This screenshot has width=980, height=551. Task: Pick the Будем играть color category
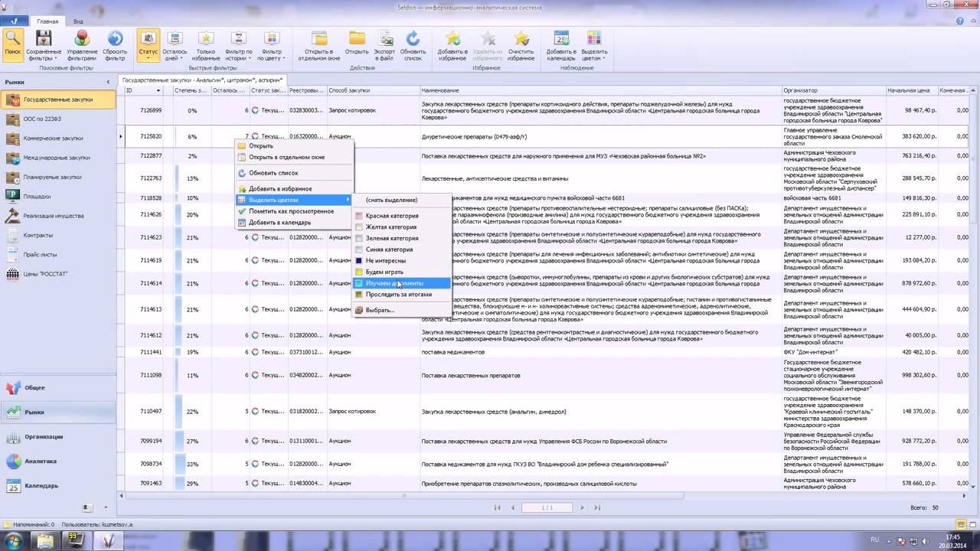point(401,272)
